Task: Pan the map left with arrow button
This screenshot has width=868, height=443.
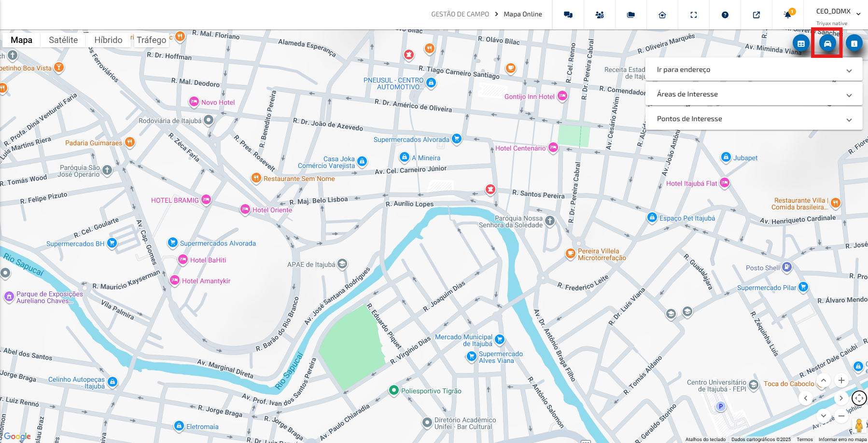Action: (806, 398)
